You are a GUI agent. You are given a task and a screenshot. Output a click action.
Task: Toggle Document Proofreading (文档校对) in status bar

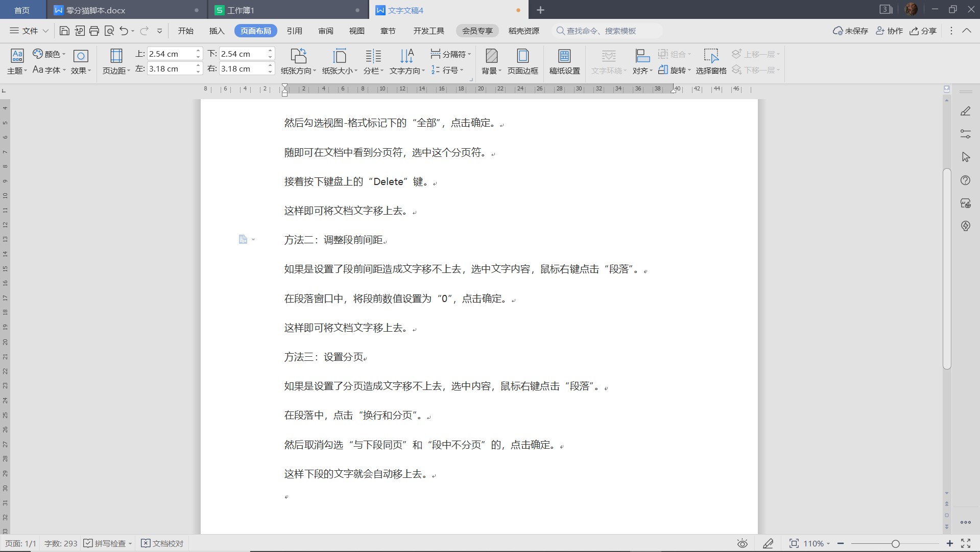(162, 543)
